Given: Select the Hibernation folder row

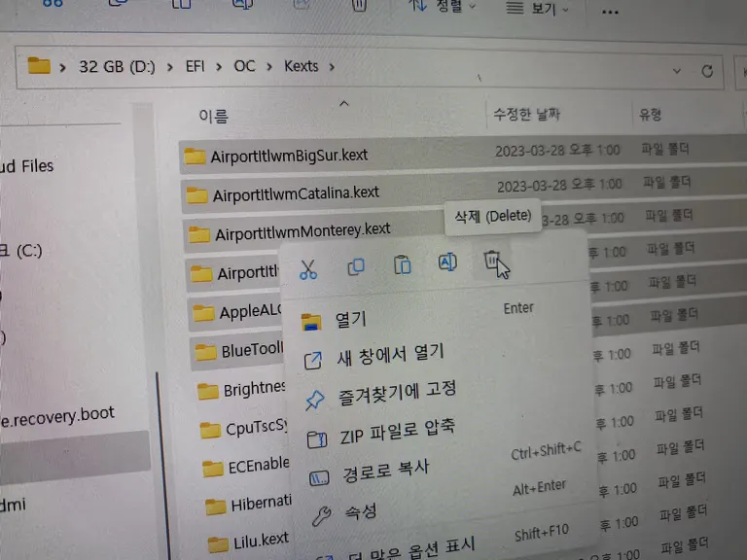Looking at the screenshot, I should tap(249, 504).
